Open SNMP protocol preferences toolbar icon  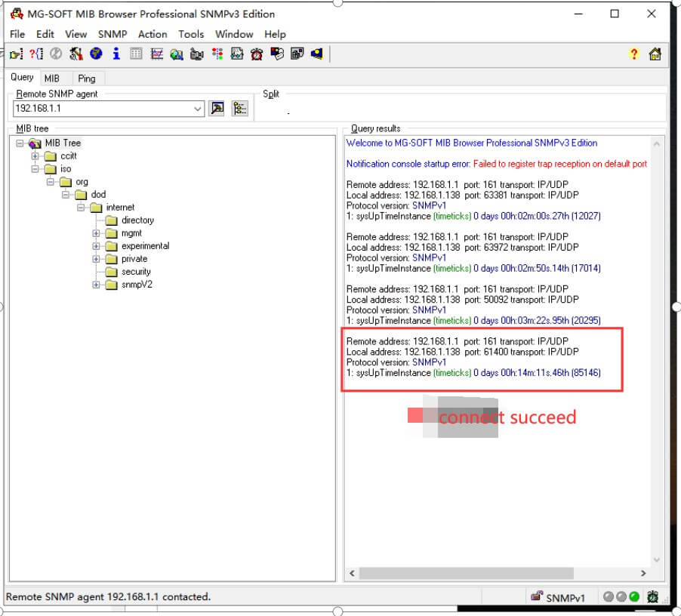tap(76, 54)
